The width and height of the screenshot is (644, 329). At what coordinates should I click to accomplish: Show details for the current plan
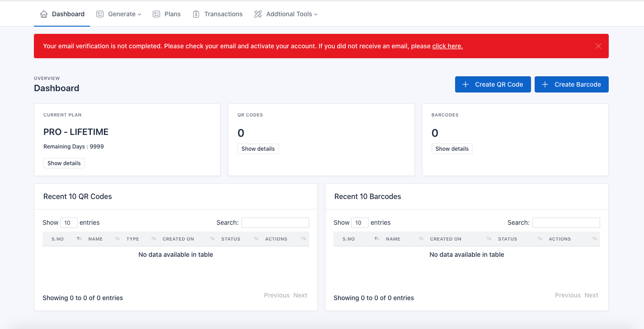(64, 163)
